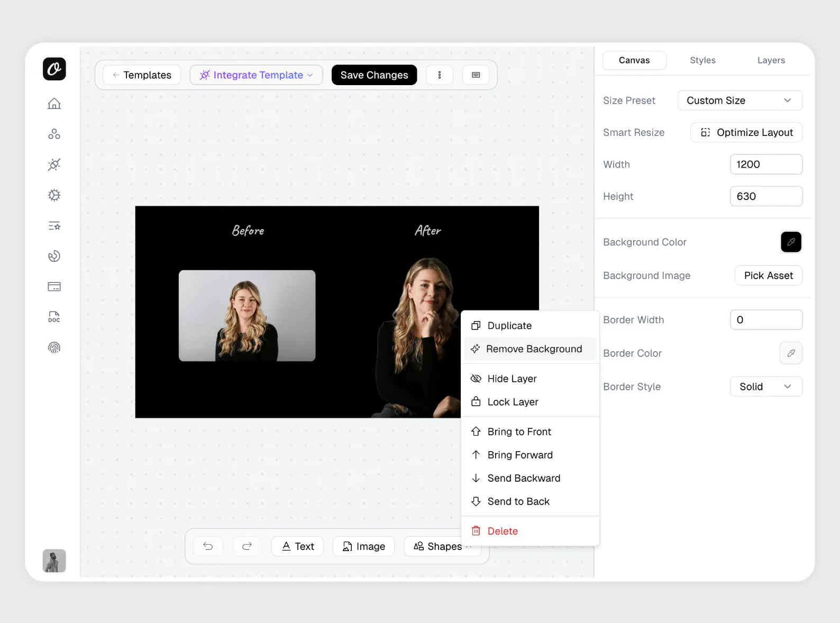Open the user avatar thumbnail
This screenshot has width=840, height=623.
[x=54, y=561]
